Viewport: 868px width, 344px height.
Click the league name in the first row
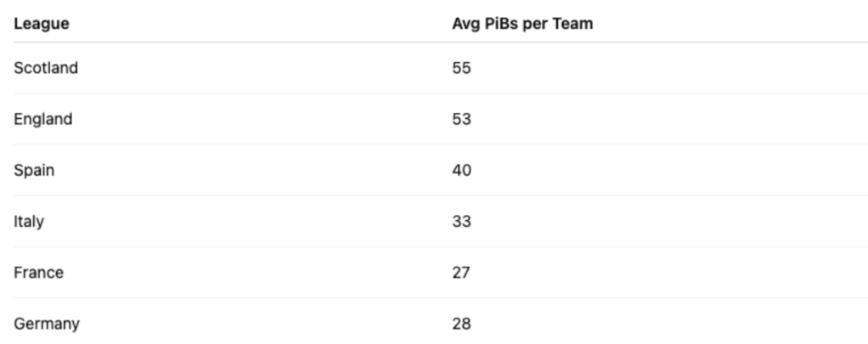[x=46, y=68]
